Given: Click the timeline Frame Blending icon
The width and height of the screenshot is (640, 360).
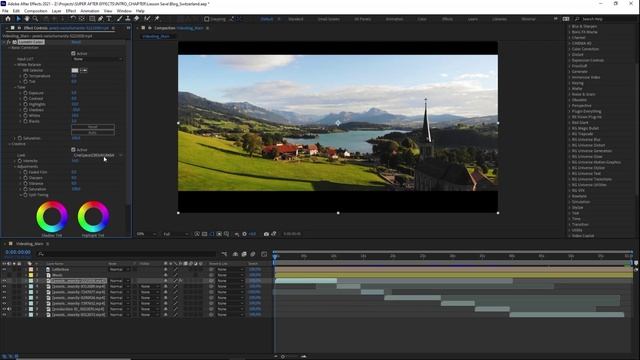Looking at the screenshot, I should coord(244,254).
